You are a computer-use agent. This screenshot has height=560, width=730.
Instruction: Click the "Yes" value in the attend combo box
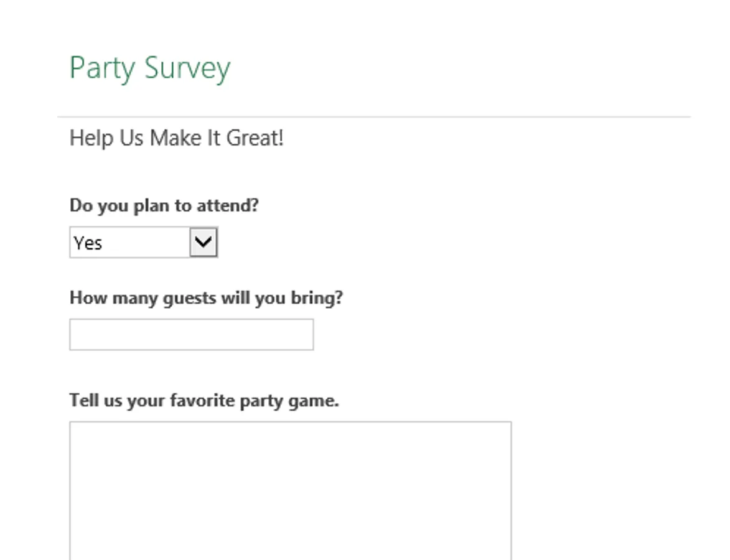coord(88,243)
